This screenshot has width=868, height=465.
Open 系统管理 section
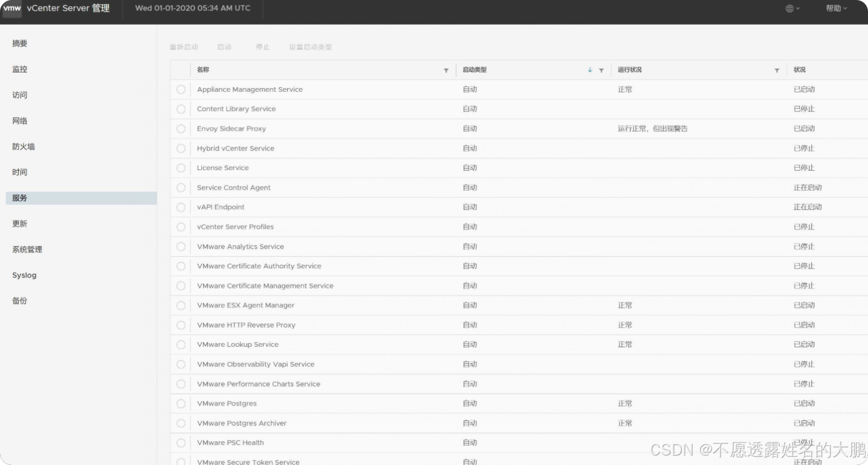pos(27,250)
